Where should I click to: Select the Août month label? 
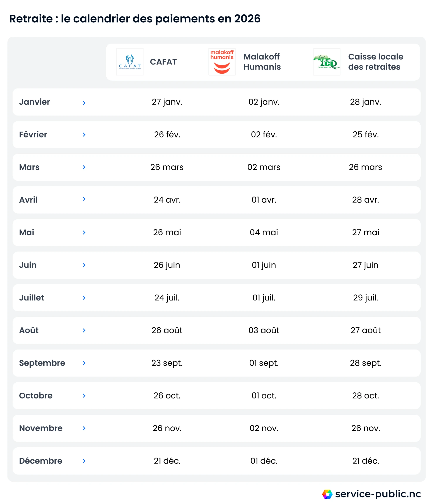click(x=29, y=330)
